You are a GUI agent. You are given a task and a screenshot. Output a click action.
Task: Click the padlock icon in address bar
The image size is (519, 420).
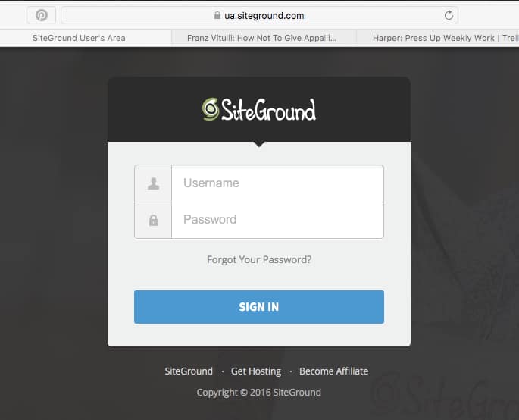[x=217, y=15]
